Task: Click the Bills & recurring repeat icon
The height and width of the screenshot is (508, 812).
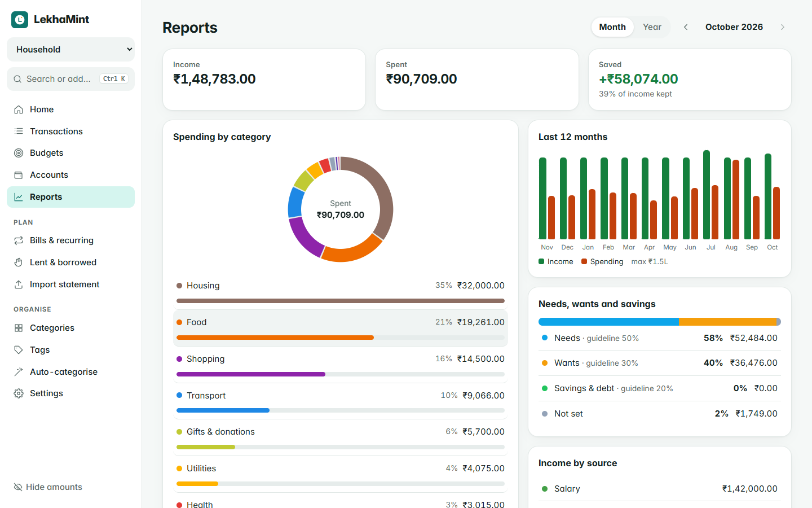Action: [x=19, y=240]
